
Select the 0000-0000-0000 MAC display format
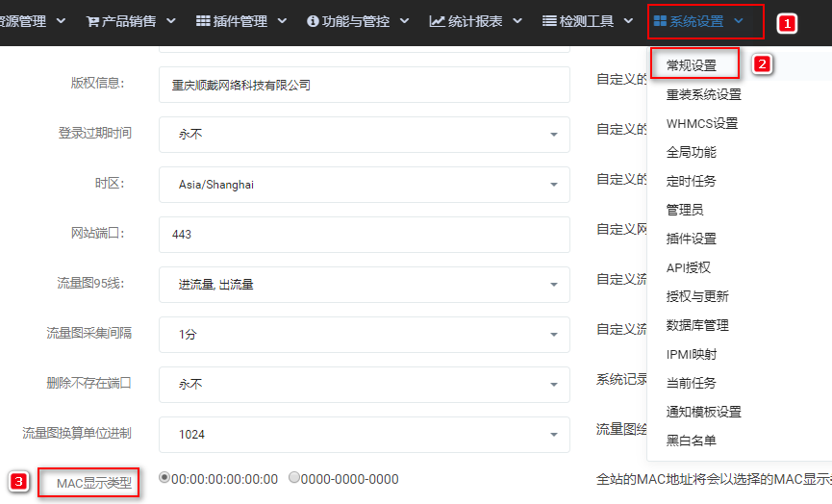pyautogui.click(x=294, y=477)
